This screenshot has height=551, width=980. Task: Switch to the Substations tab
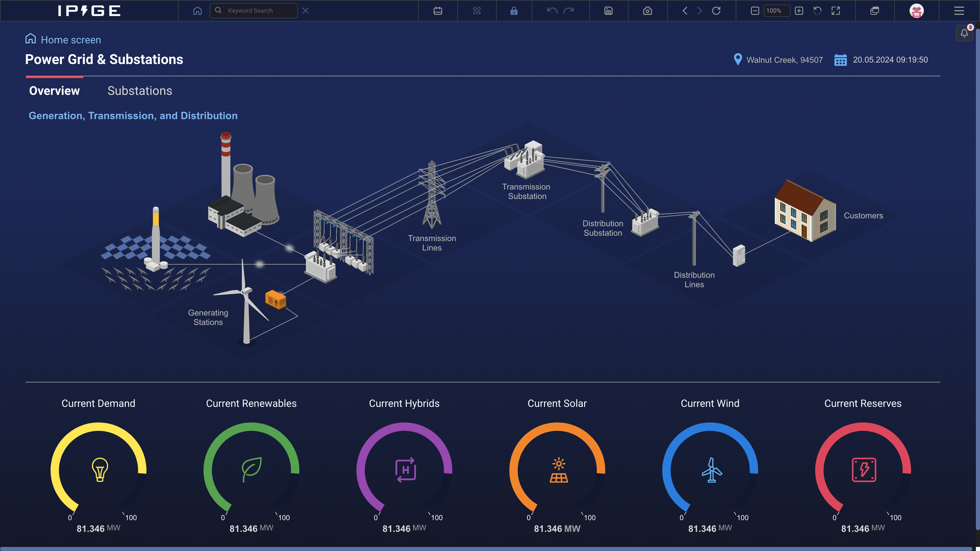point(140,91)
